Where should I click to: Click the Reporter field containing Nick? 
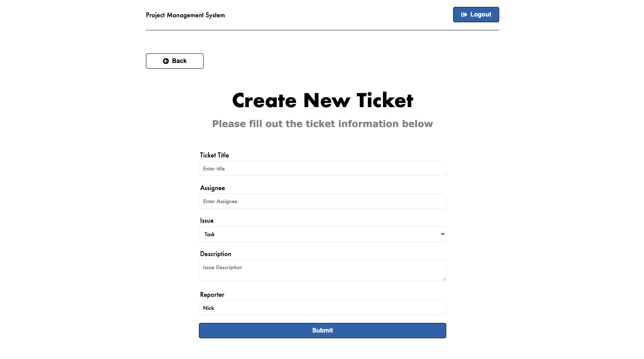point(323,308)
